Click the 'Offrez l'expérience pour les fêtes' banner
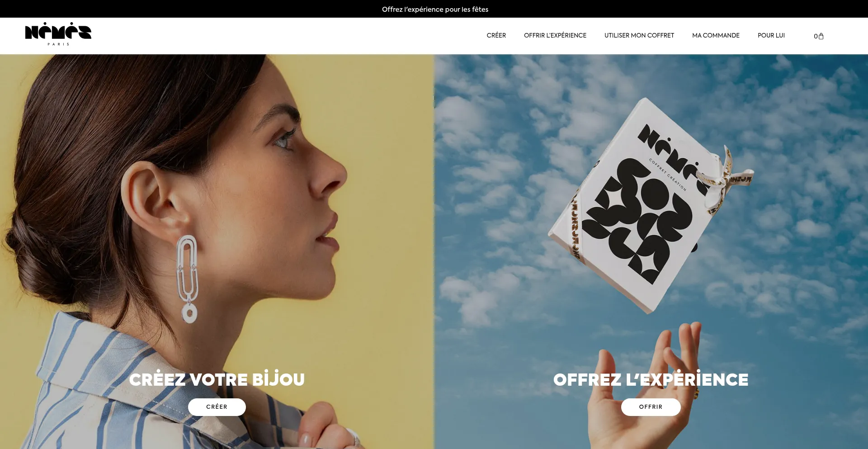868x449 pixels. point(435,9)
